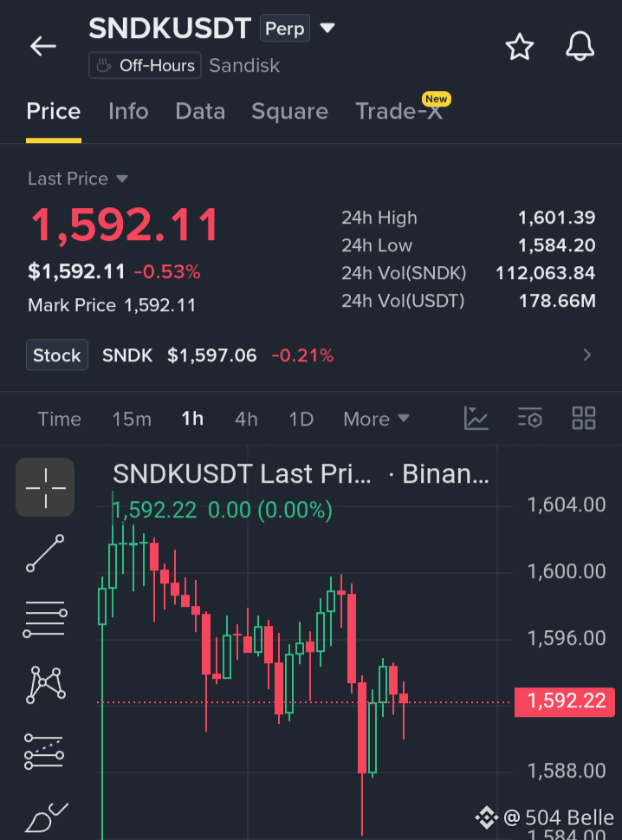Expand the Last Price type dropdown

click(x=122, y=179)
